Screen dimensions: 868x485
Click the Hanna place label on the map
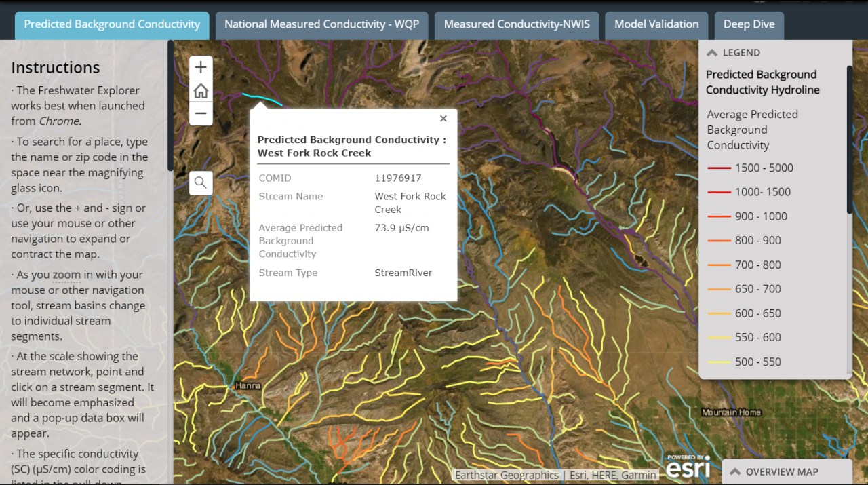pos(248,385)
